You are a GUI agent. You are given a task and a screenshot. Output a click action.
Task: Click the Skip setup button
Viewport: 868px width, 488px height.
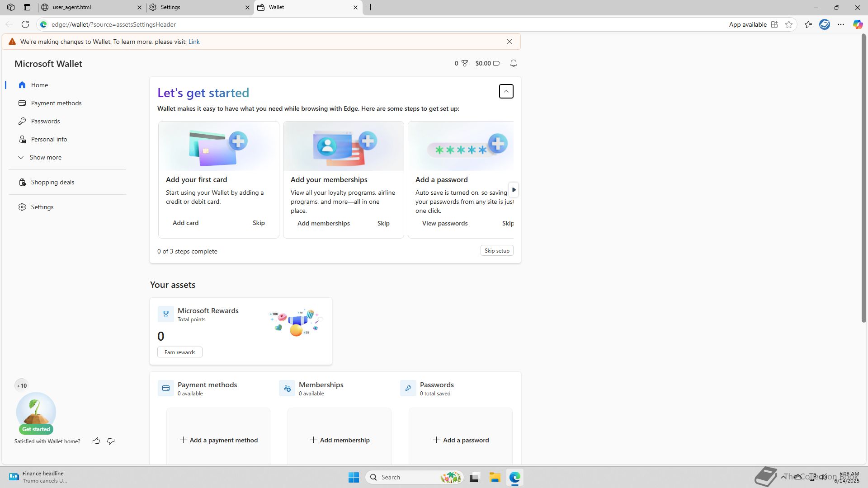tap(496, 251)
